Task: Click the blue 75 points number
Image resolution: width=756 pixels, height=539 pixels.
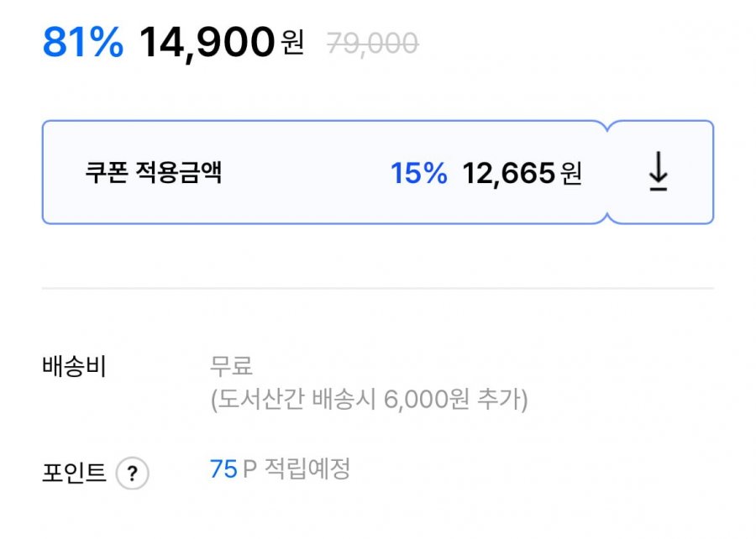Action: pyautogui.click(x=223, y=469)
